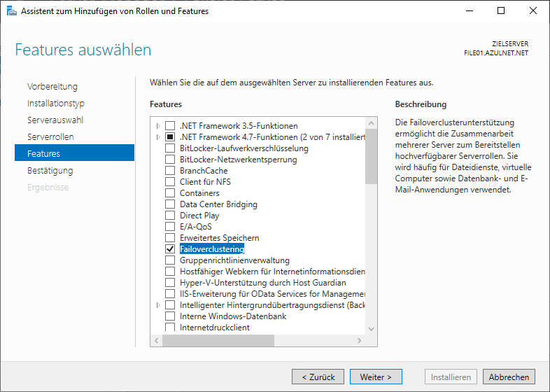Expand .NET Framework 4.7-Funktionen tree node

click(x=158, y=137)
